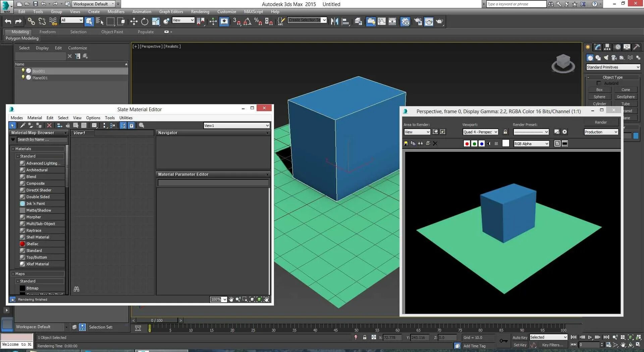The image size is (644, 352).
Task: Select the Rotate transform tool
Action: 145,21
